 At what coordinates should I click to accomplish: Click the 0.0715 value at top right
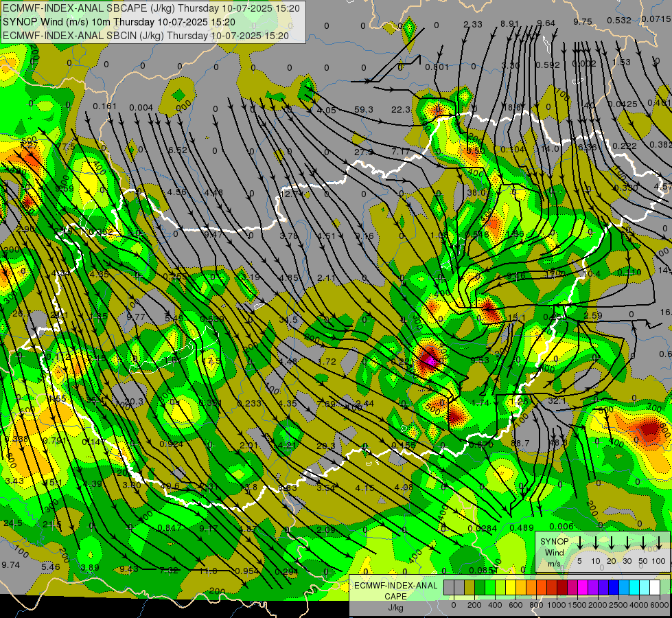tap(656, 19)
